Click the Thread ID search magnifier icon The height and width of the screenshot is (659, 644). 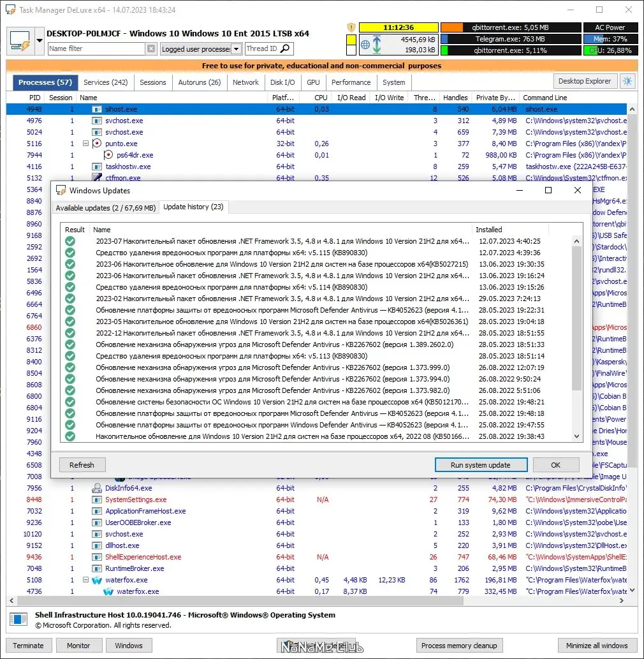click(285, 48)
